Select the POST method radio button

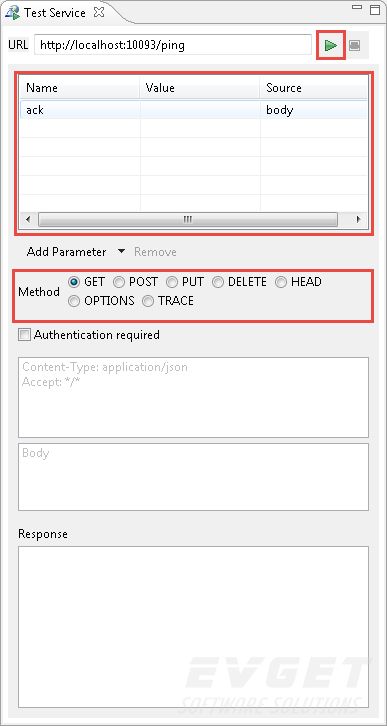click(x=119, y=282)
